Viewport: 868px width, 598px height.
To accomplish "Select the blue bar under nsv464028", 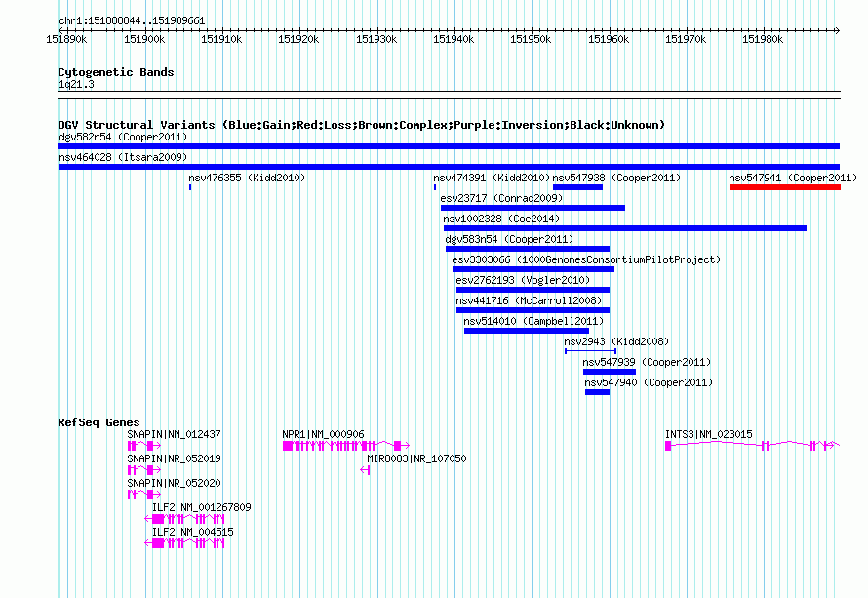I will [449, 167].
